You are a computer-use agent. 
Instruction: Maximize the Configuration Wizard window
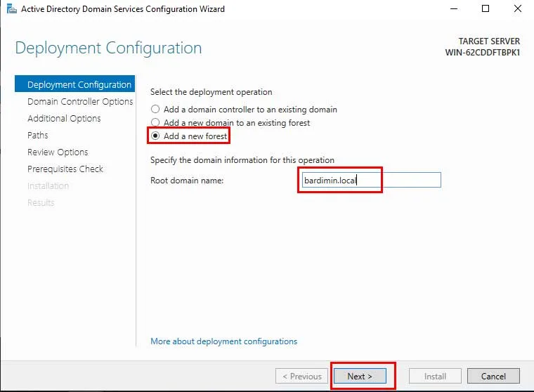pyautogui.click(x=486, y=8)
